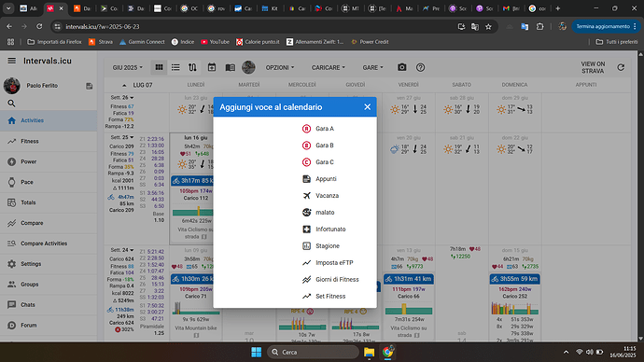Viewport: 644px width, 362px height.
Task: Open Activities in sidebar
Action: click(x=49, y=120)
